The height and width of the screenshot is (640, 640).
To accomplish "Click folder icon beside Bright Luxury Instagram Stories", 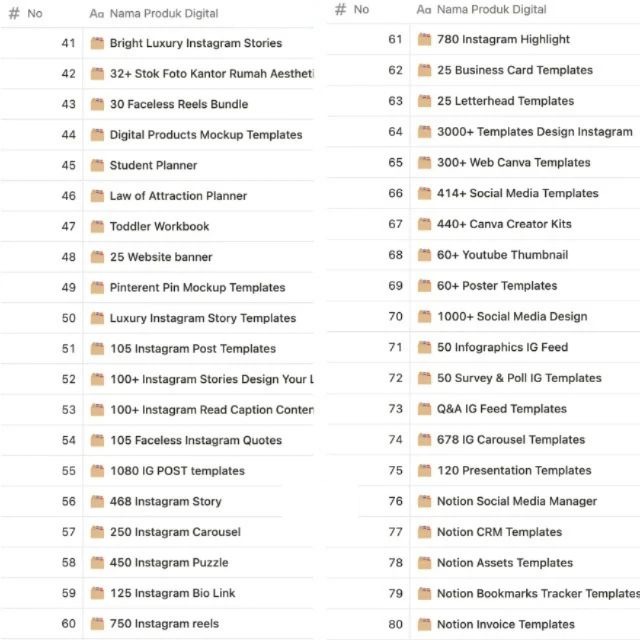I will pos(97,43).
